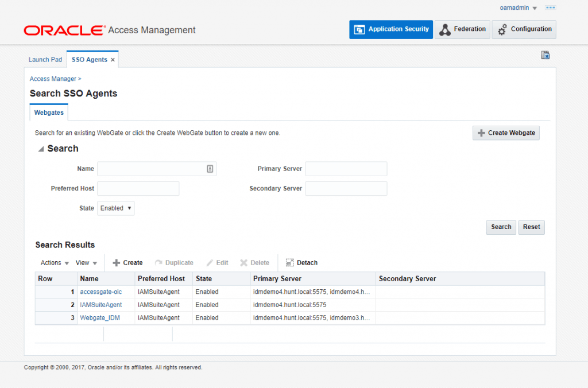The width and height of the screenshot is (588, 388).
Task: Close the SSO Agents tab
Action: [113, 60]
